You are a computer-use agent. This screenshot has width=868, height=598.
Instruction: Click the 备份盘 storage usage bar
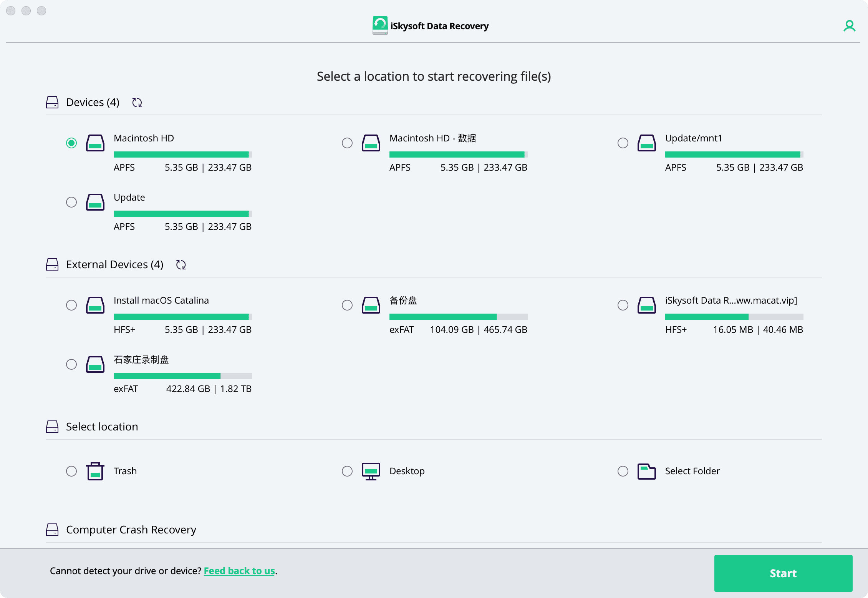[x=458, y=317]
